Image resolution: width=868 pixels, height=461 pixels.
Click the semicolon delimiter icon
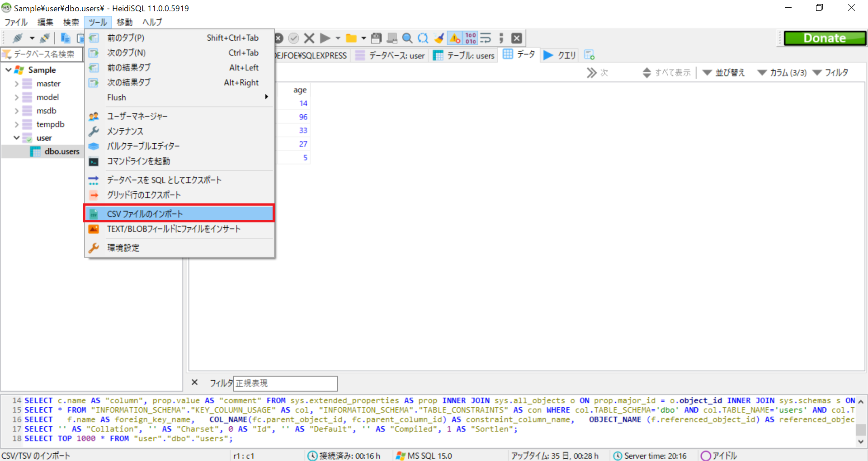(501, 38)
